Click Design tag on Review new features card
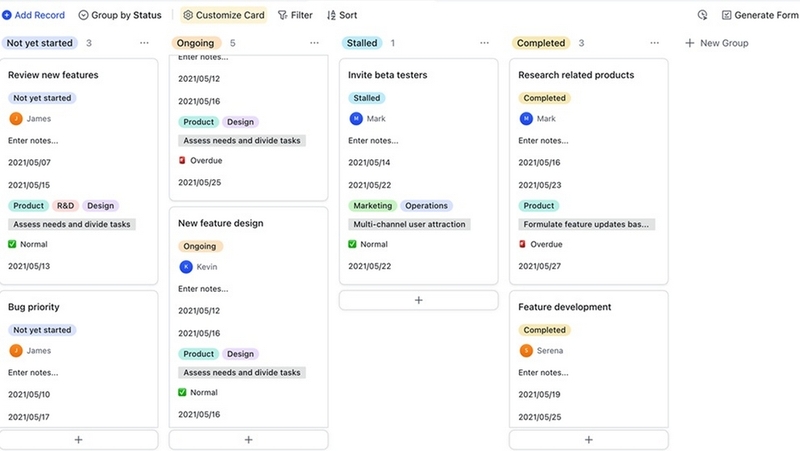This screenshot has height=451, width=800. [101, 206]
